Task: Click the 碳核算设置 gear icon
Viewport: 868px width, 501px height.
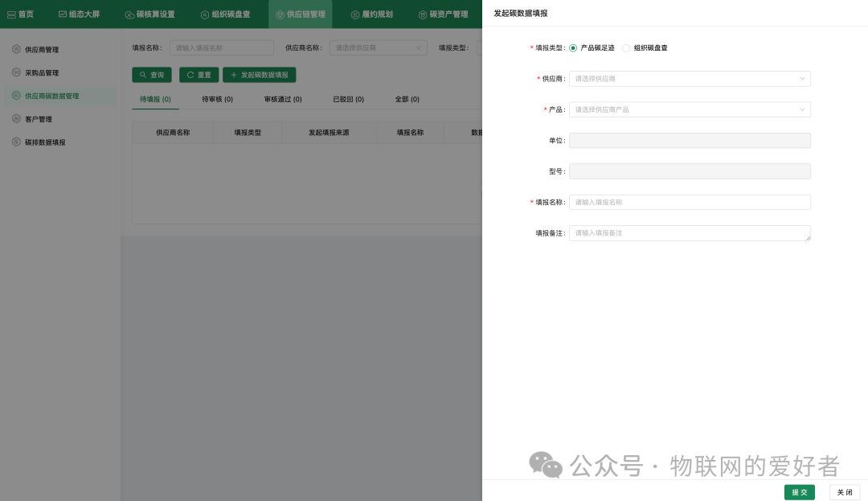Action: 129,14
